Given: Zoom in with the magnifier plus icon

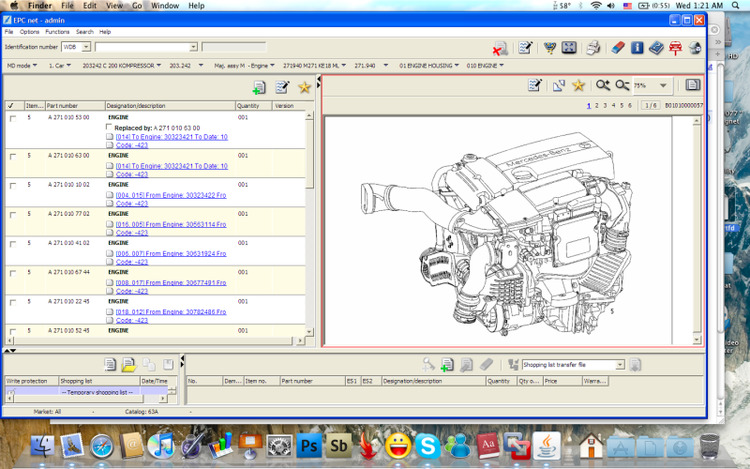Looking at the screenshot, I should click(x=603, y=85).
